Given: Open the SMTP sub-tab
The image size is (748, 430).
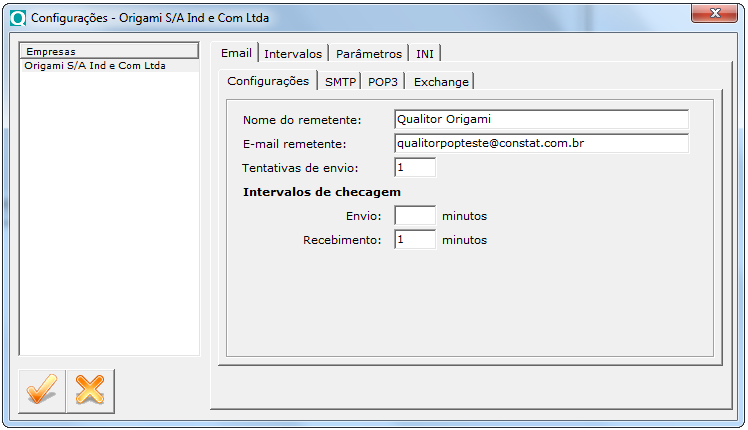Looking at the screenshot, I should (x=340, y=82).
